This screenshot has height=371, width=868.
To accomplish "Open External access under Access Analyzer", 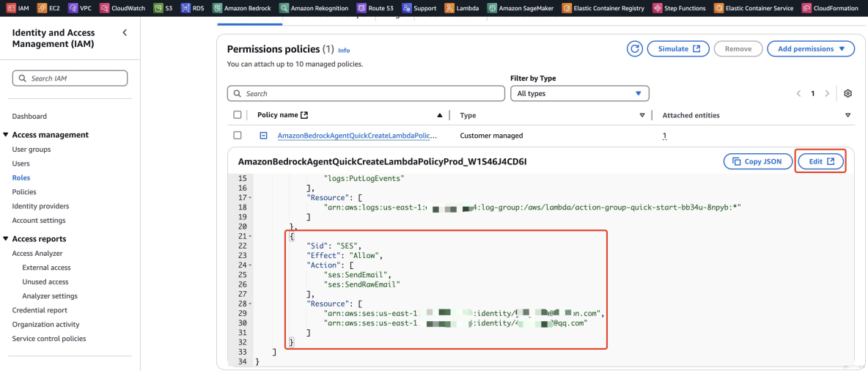I will click(x=46, y=268).
